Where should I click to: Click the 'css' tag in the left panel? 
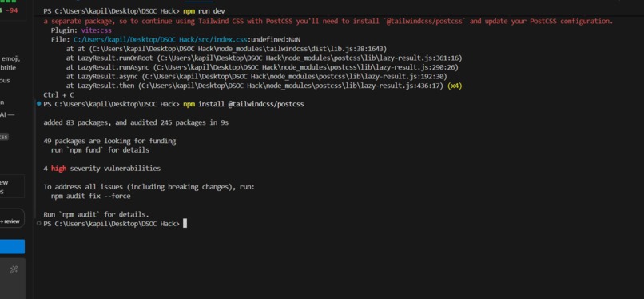pos(4,138)
